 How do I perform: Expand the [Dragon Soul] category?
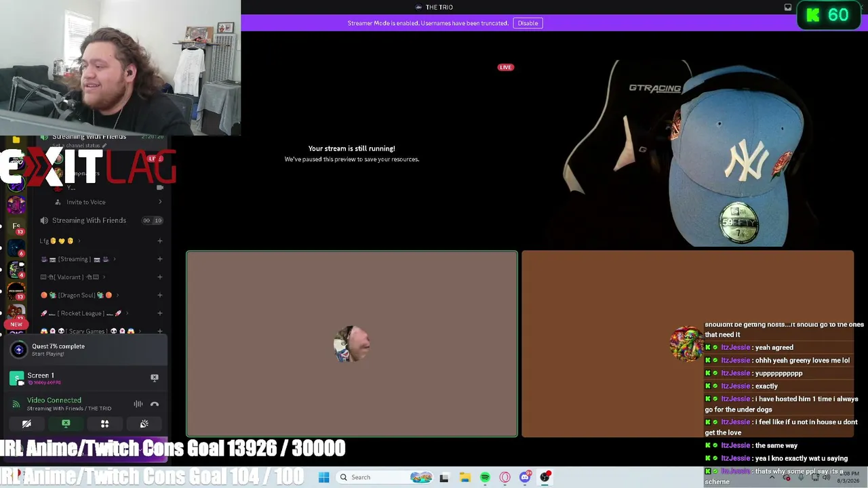point(80,296)
